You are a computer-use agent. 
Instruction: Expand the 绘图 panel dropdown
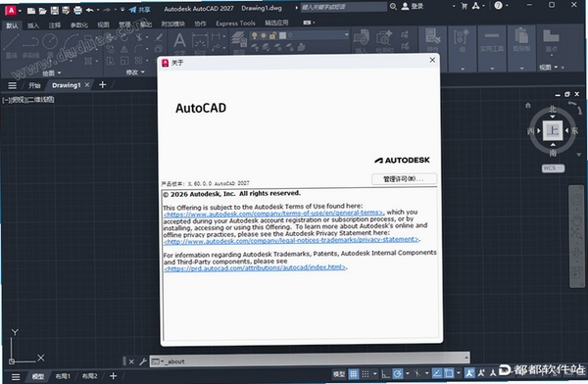pos(51,73)
